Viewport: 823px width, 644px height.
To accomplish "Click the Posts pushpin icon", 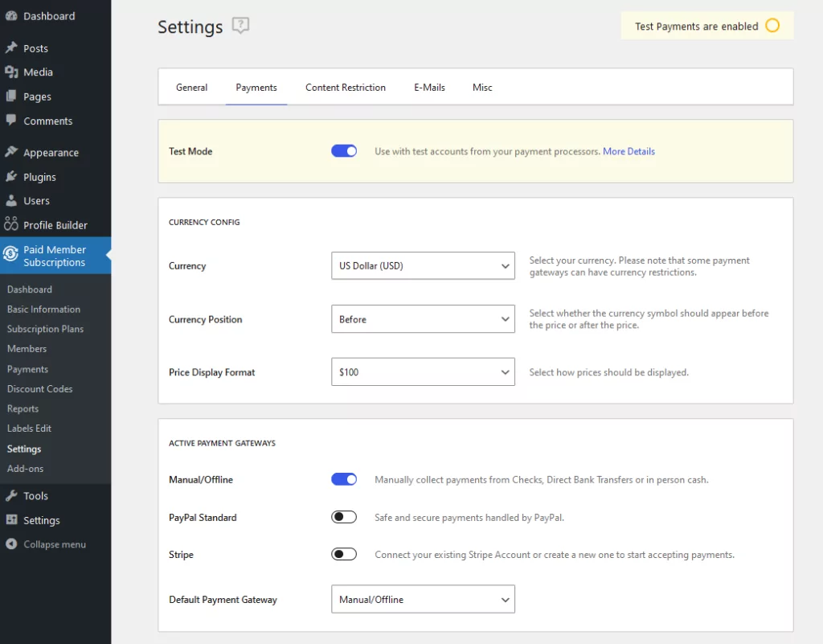I will click(x=11, y=47).
